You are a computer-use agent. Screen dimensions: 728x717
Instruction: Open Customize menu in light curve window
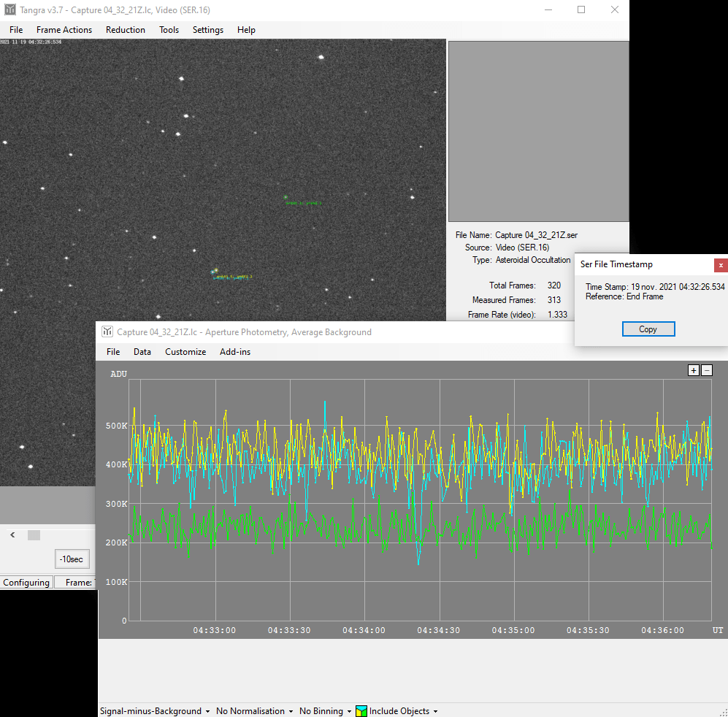[x=185, y=352]
